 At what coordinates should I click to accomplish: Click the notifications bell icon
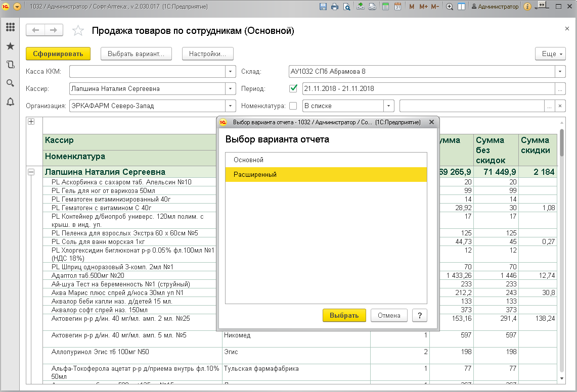10,102
